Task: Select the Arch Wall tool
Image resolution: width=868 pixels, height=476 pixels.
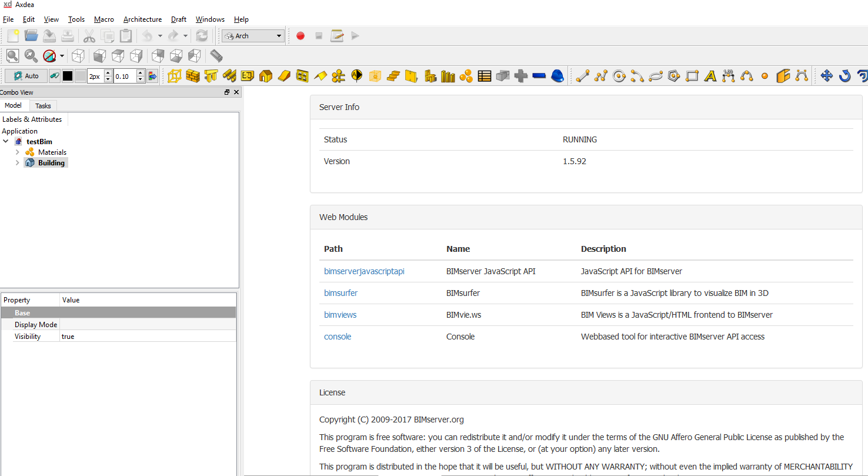Action: coord(193,75)
